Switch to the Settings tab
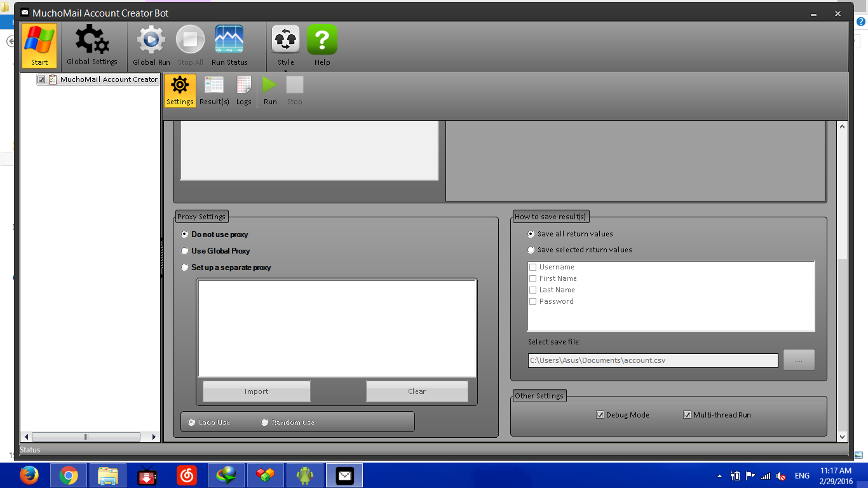Image resolution: width=868 pixels, height=488 pixels. [180, 90]
